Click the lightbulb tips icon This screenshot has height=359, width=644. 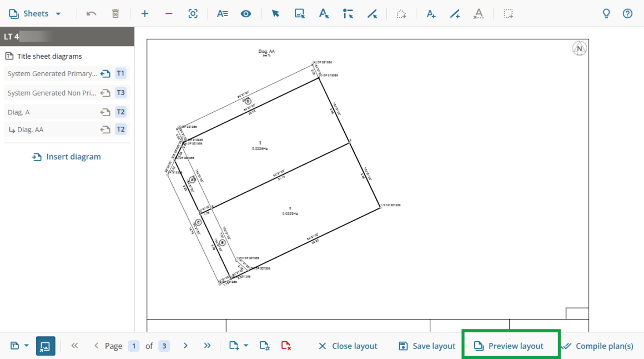click(x=606, y=13)
